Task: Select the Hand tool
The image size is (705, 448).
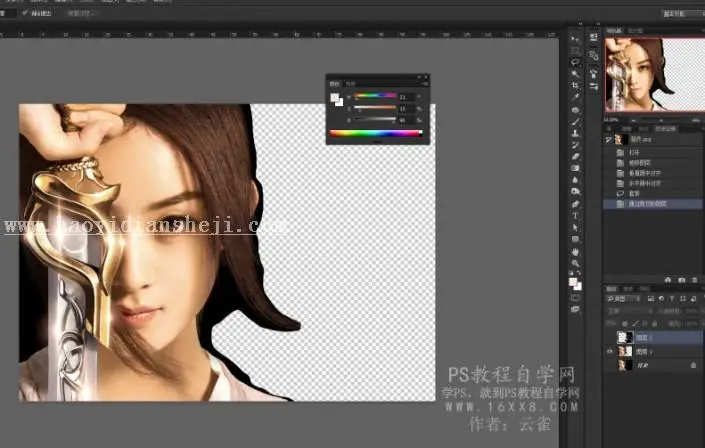Action: coord(575,252)
